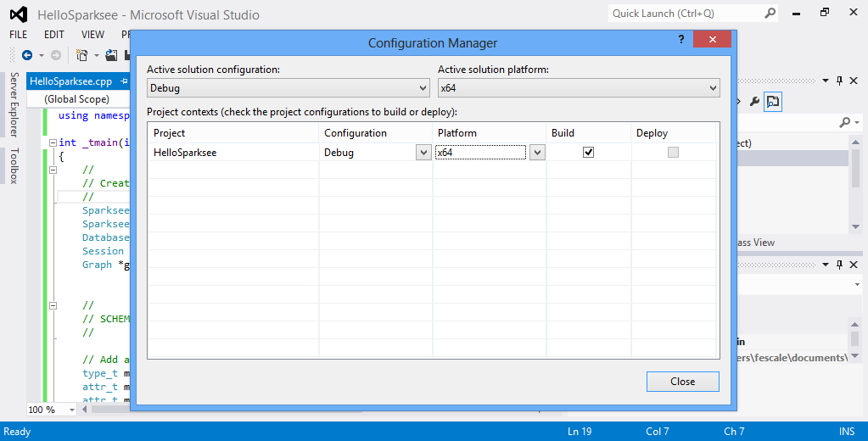Viewport: 868px width, 441px height.
Task: Click the Open File folder icon
Action: pos(111,55)
